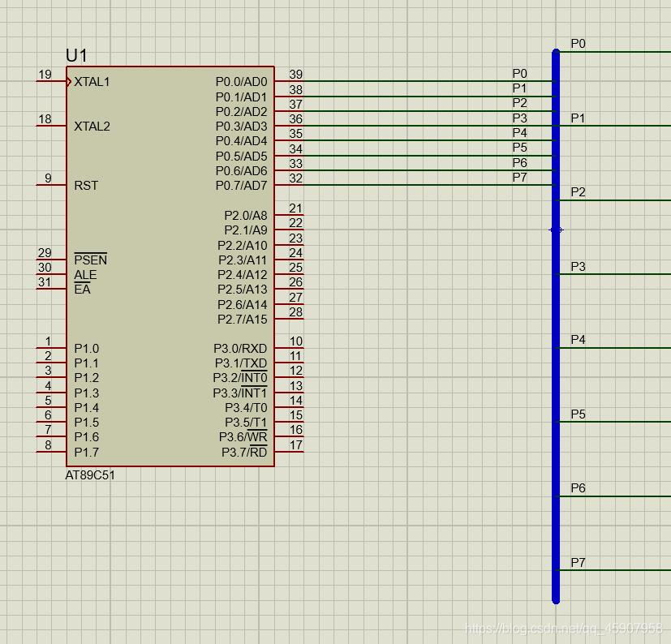Click the AT89C51 part value text
Viewport: 671px width, 644px height.
click(x=90, y=475)
